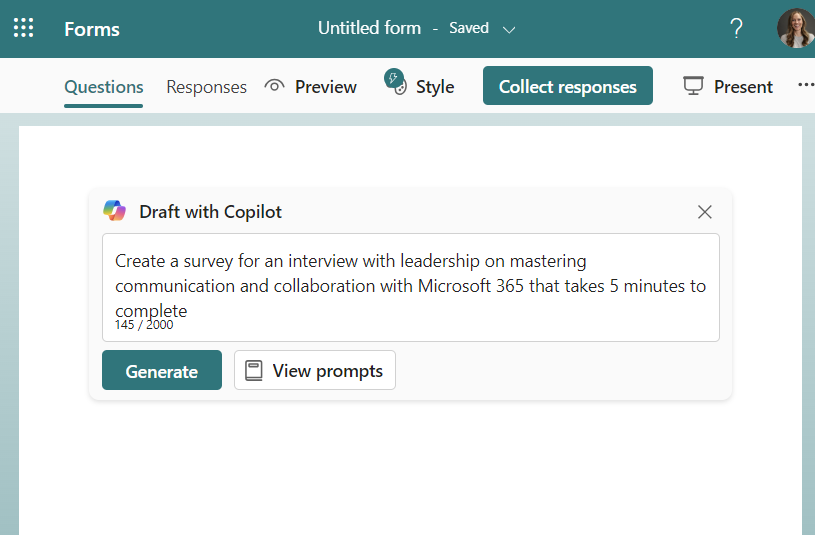Click the Present monitor icon

tap(693, 86)
